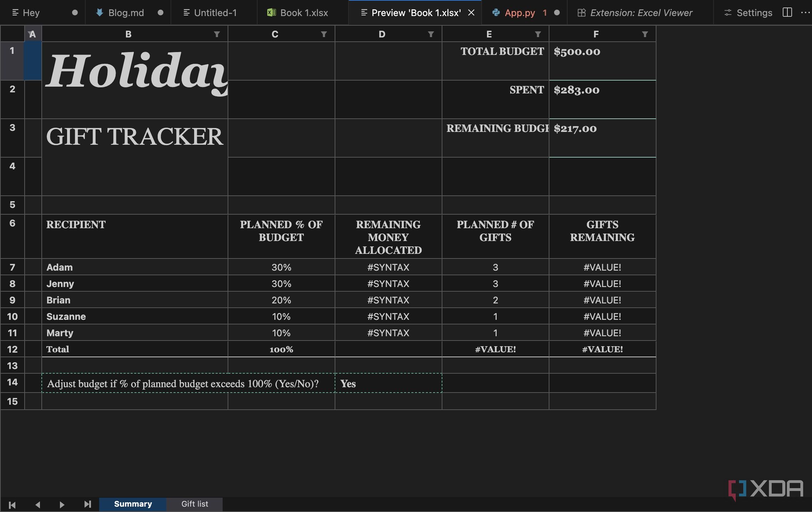Click the 20% cell in Brian's row
This screenshot has width=812, height=512.
pos(281,300)
